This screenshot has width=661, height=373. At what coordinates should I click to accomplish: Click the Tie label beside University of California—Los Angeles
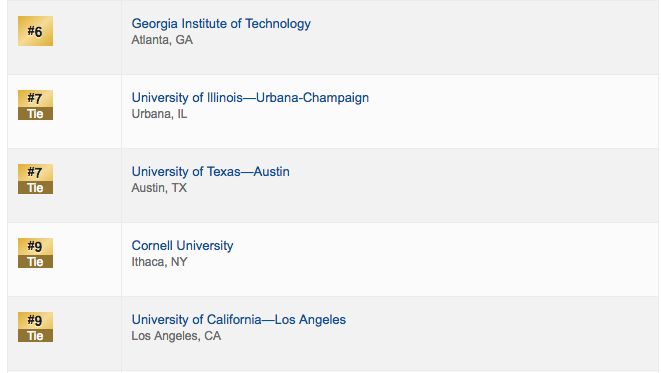[x=35, y=335]
